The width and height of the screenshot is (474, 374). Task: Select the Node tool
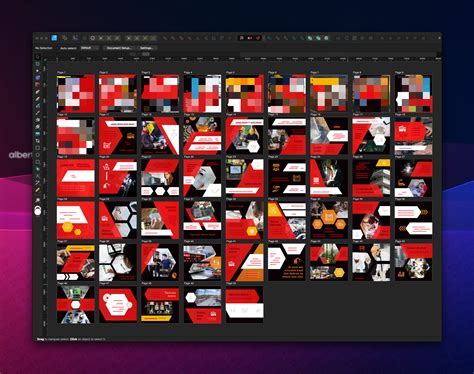(38, 70)
